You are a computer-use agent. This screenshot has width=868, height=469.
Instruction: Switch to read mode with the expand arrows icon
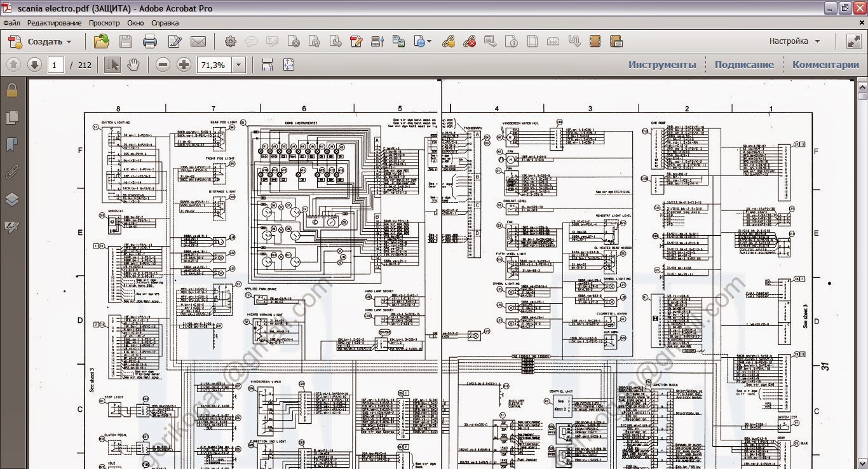(x=853, y=41)
